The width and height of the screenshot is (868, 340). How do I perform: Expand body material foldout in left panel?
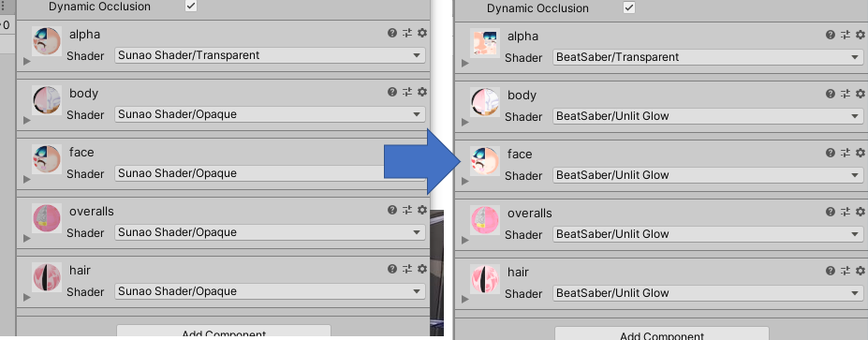(x=26, y=120)
